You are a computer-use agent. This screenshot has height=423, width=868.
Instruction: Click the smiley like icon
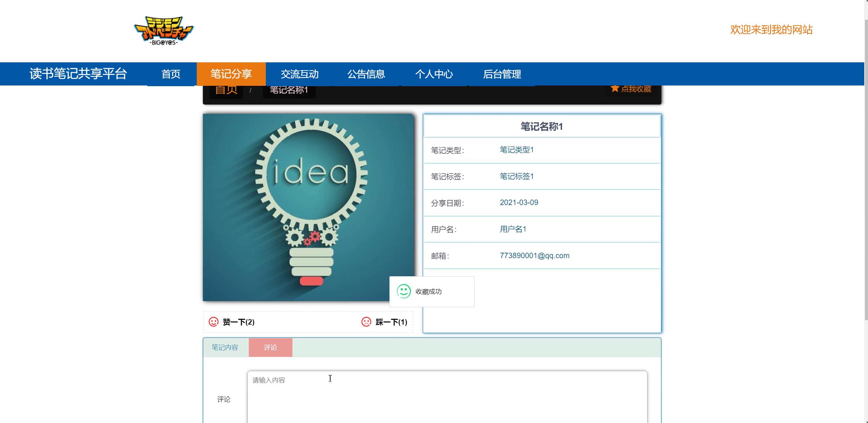tap(213, 322)
